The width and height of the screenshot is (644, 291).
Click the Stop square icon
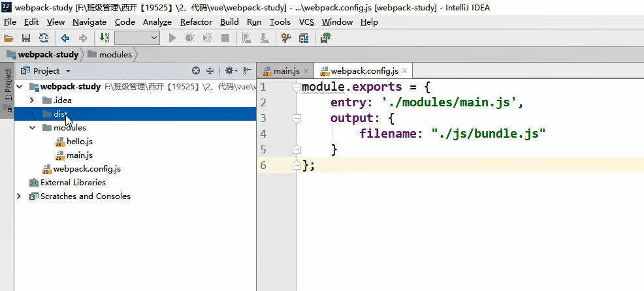point(225,38)
